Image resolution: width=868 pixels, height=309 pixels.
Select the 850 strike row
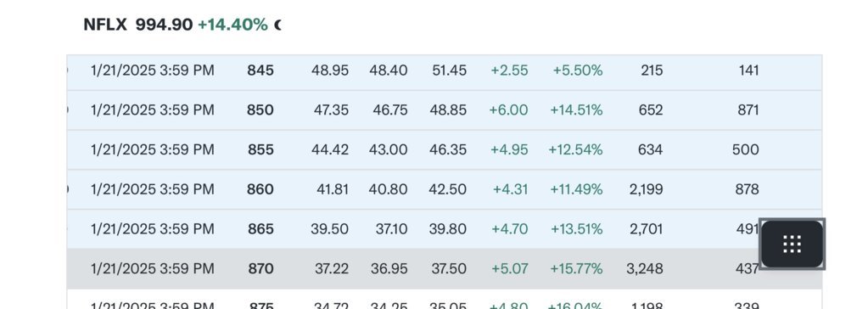445,110
